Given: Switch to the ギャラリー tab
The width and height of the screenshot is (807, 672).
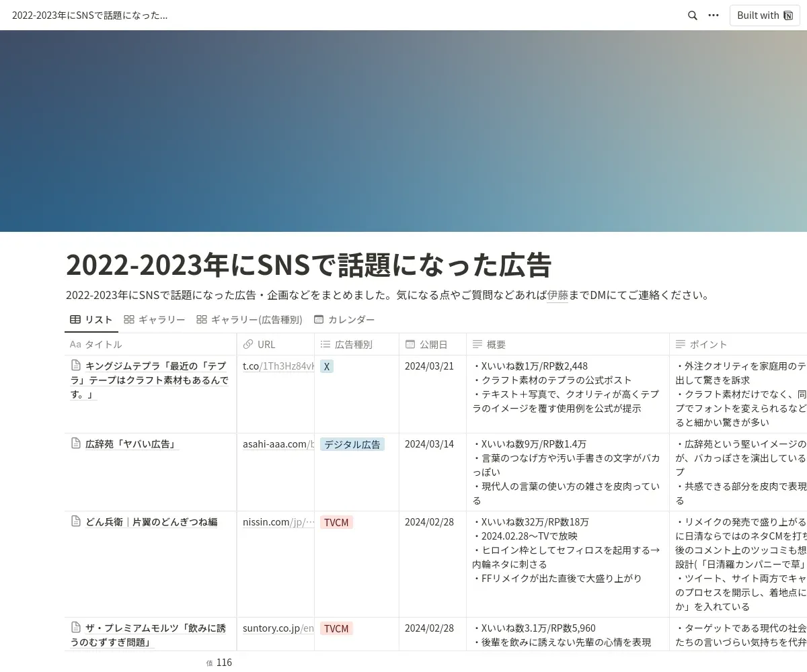Looking at the screenshot, I should pyautogui.click(x=155, y=320).
